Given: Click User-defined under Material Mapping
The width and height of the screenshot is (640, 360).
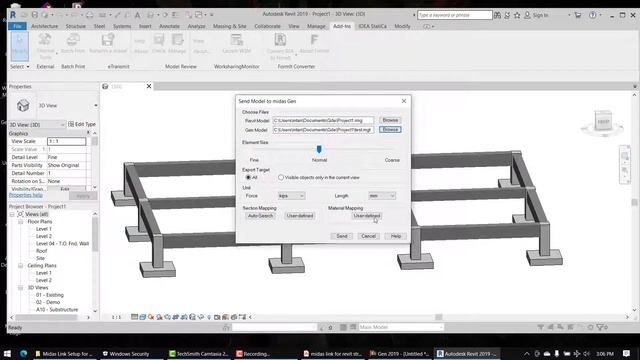Looking at the screenshot, I should (367, 216).
